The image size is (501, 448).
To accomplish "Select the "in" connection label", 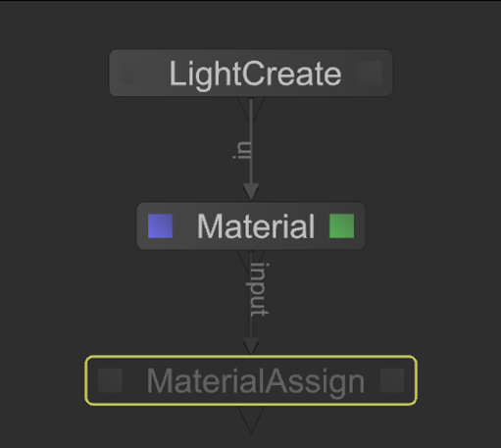I will (242, 150).
